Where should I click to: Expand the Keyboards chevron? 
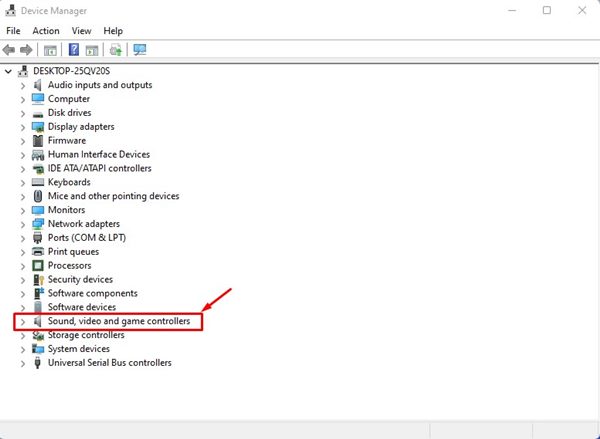click(23, 183)
